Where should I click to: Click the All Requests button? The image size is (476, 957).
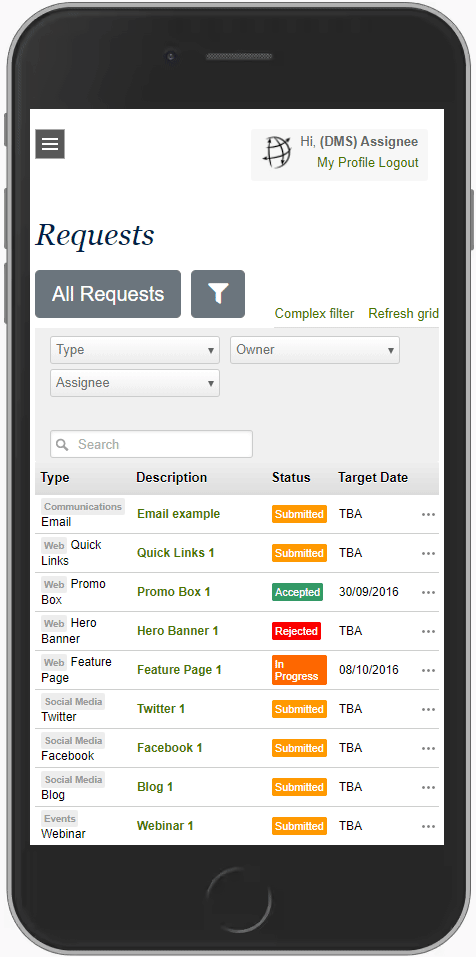[108, 294]
